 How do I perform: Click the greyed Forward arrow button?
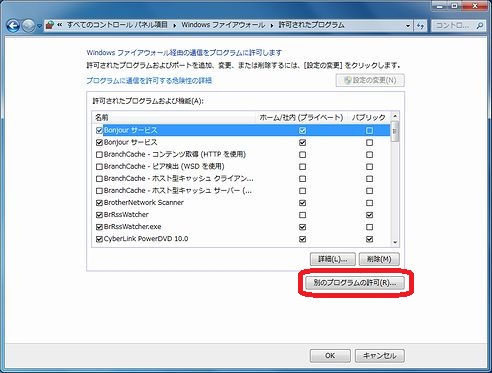pos(28,26)
